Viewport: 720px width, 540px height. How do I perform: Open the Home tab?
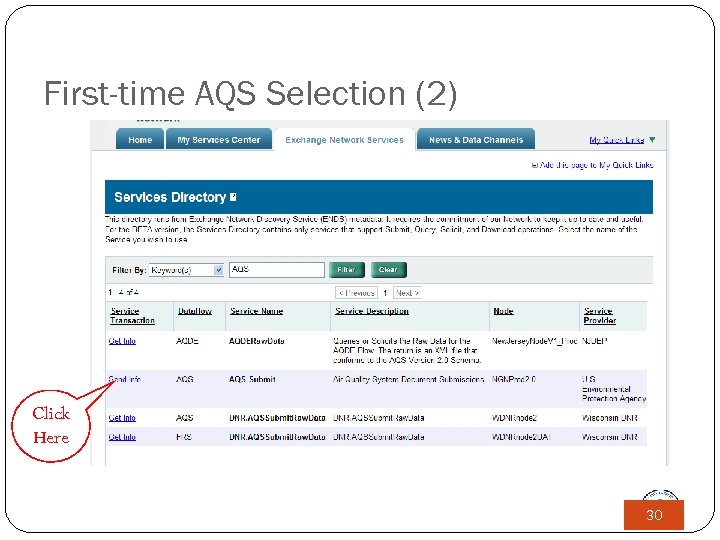[x=140, y=140]
